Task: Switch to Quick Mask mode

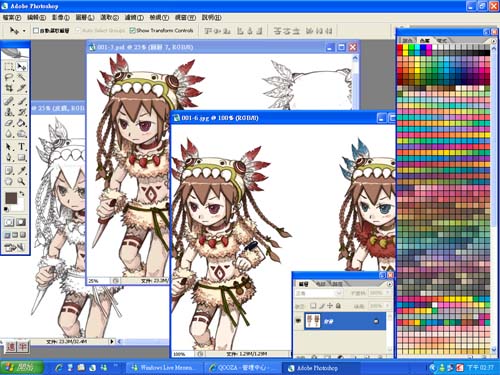Action: (21, 222)
